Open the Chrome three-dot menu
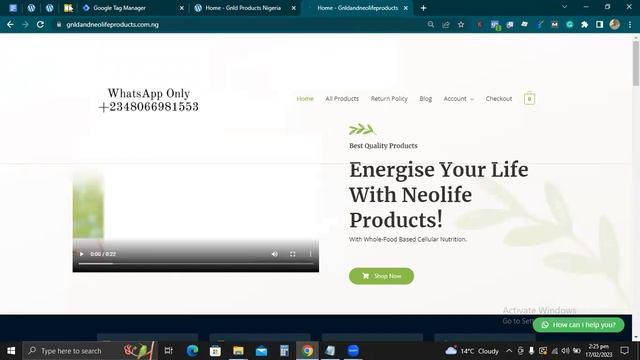This screenshot has width=640, height=360. 630,24
